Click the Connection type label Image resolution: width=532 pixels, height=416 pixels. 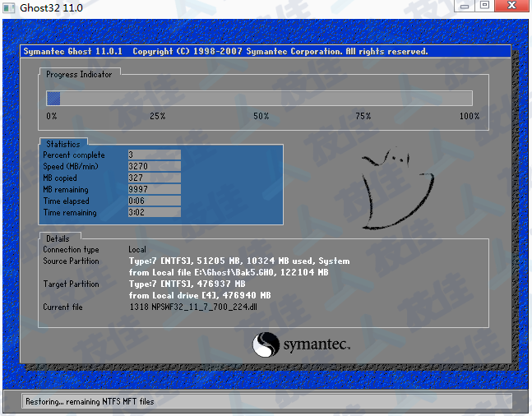pyautogui.click(x=71, y=250)
